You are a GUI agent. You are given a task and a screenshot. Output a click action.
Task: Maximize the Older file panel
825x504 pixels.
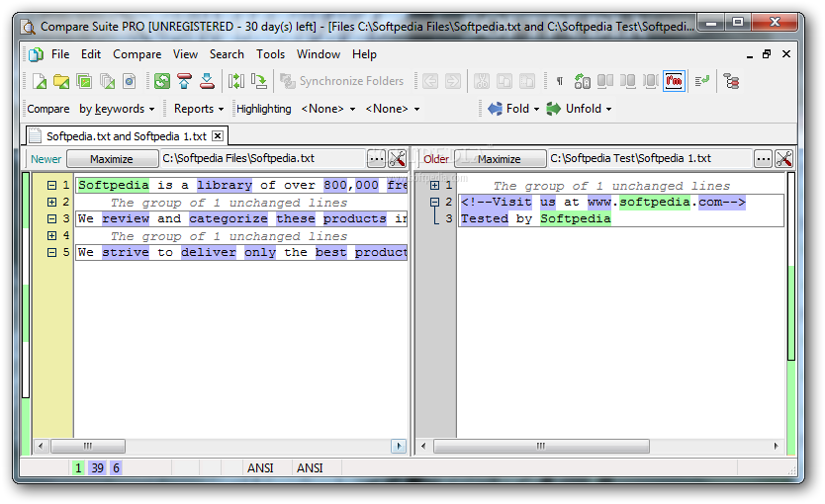point(500,159)
